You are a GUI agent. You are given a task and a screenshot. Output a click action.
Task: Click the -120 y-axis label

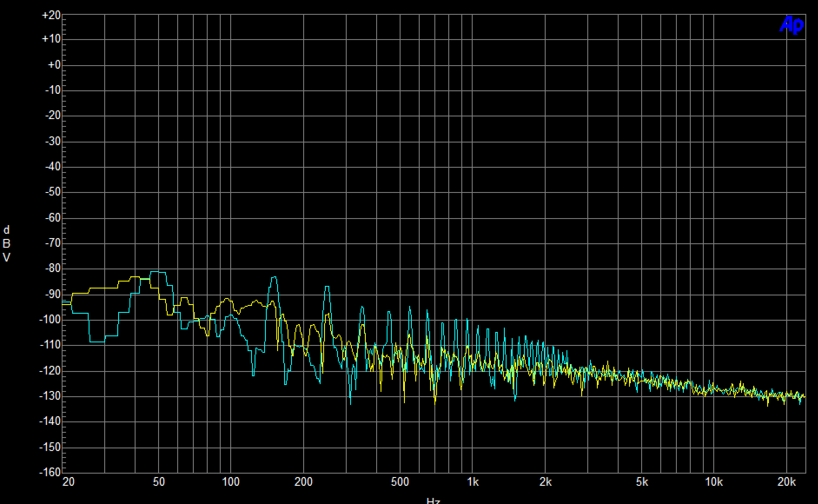[x=50, y=371]
